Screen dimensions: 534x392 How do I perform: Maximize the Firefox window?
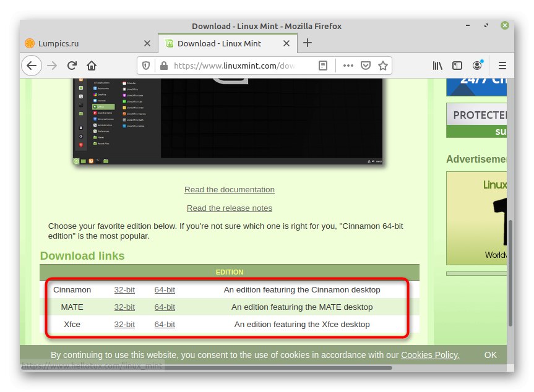pyautogui.click(x=486, y=25)
